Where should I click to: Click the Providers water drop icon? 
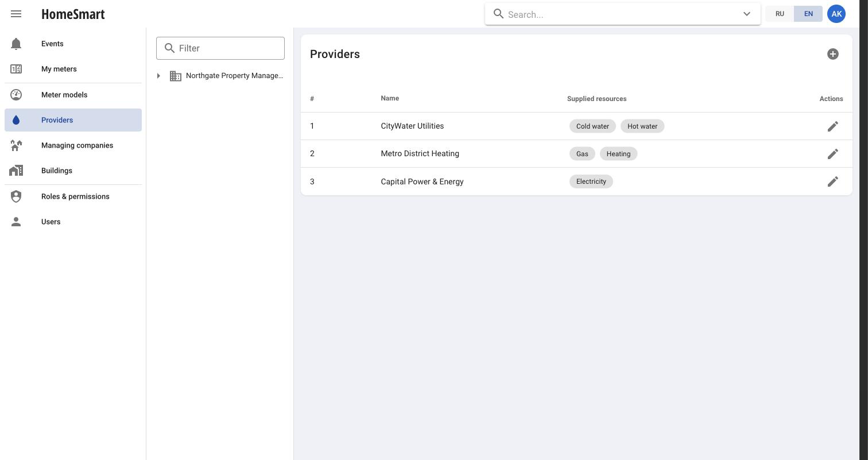(16, 120)
